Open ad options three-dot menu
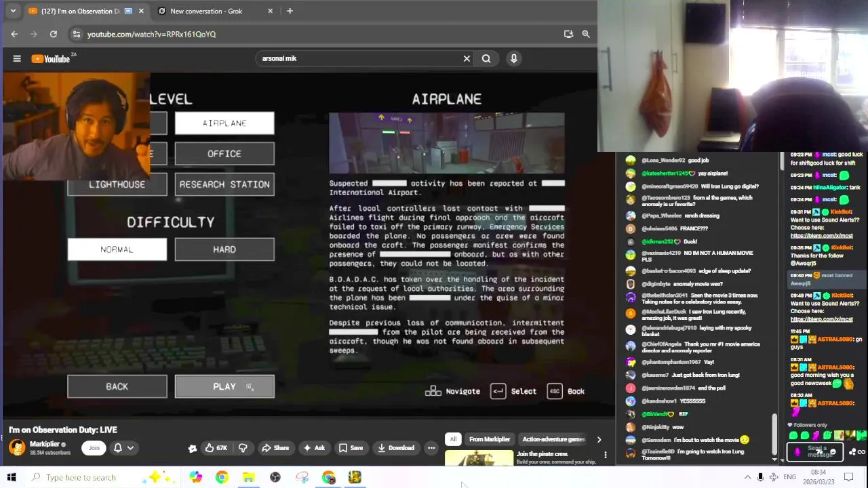Screen dimensions: 868x488 coord(606,455)
